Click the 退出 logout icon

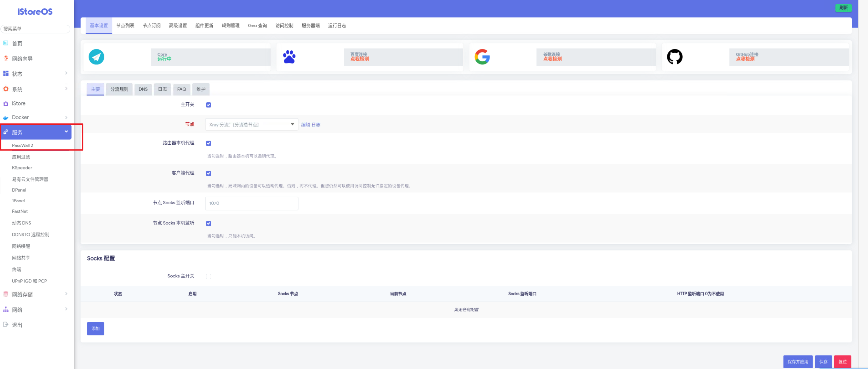click(x=6, y=325)
